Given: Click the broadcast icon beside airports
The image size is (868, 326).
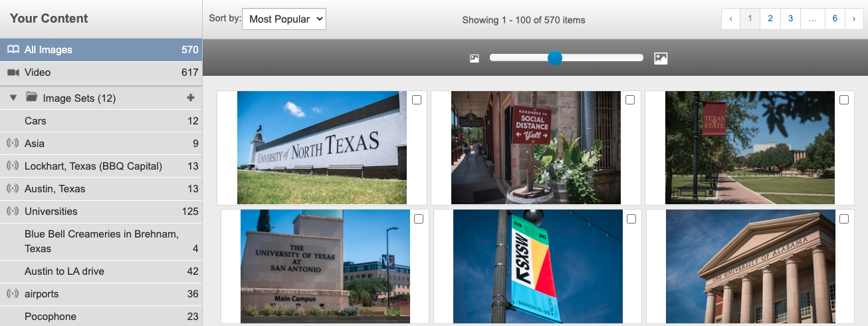Looking at the screenshot, I should pyautogui.click(x=12, y=293).
